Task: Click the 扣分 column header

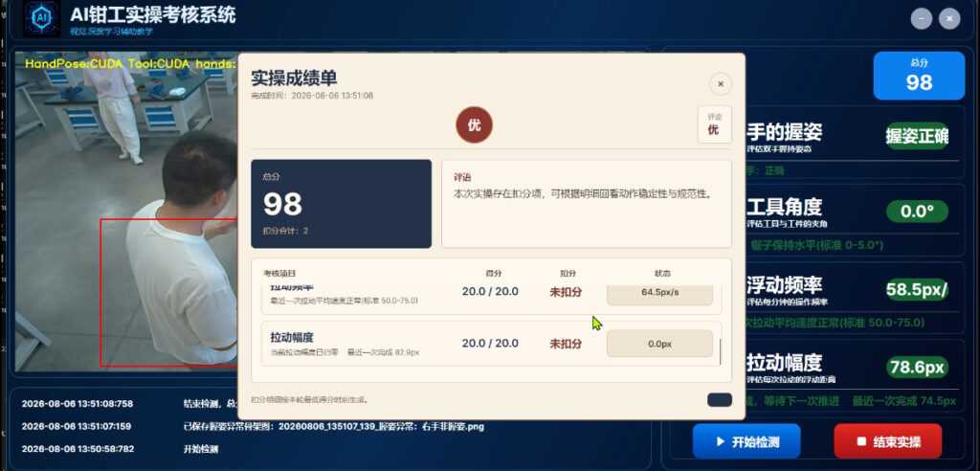Action: click(x=568, y=274)
